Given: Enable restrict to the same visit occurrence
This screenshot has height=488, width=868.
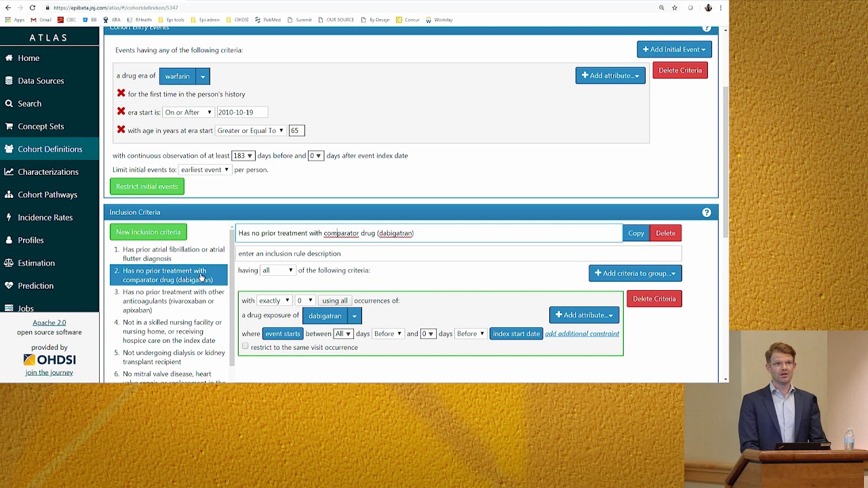Looking at the screenshot, I should click(245, 347).
